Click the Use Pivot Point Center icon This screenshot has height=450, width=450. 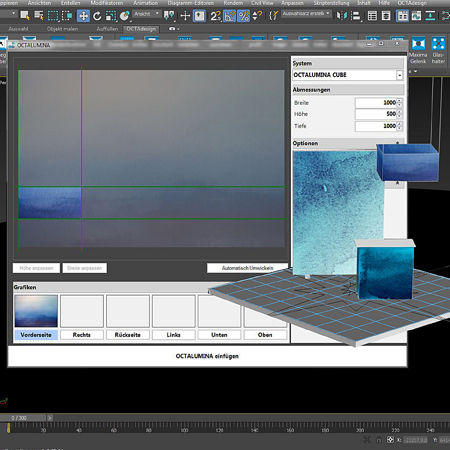tap(169, 16)
